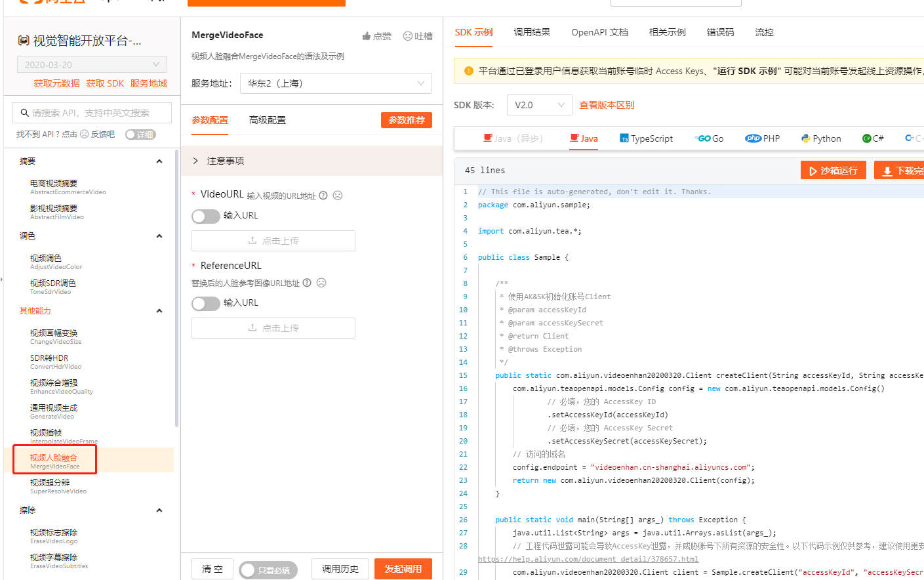Click the 吐槽 frown face icon
Image resolution: width=924 pixels, height=580 pixels.
click(x=408, y=36)
